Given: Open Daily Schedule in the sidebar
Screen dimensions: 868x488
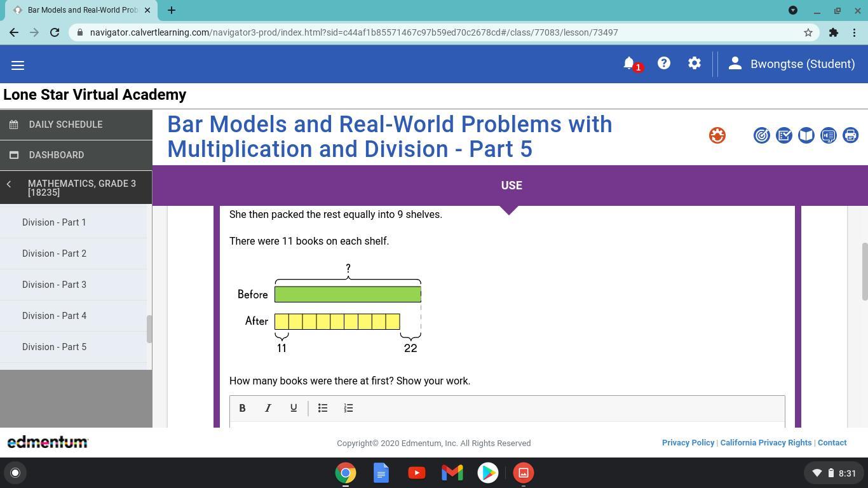Looking at the screenshot, I should coord(65,125).
